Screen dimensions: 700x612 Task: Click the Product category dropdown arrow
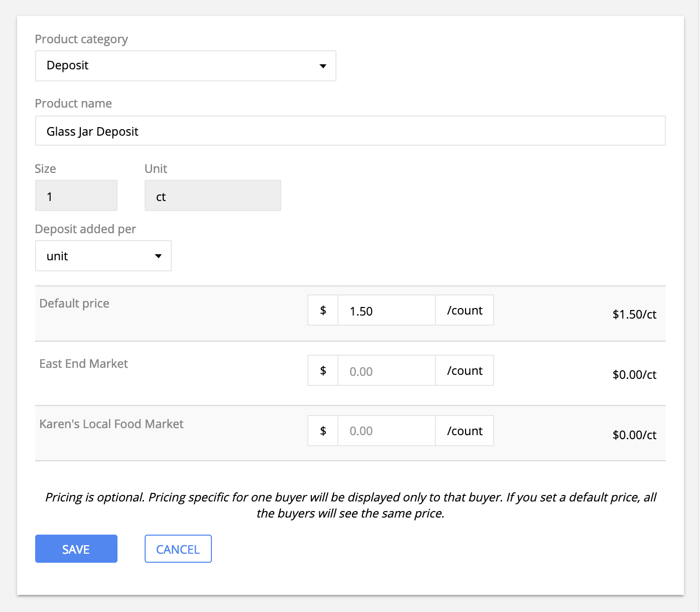tap(323, 66)
